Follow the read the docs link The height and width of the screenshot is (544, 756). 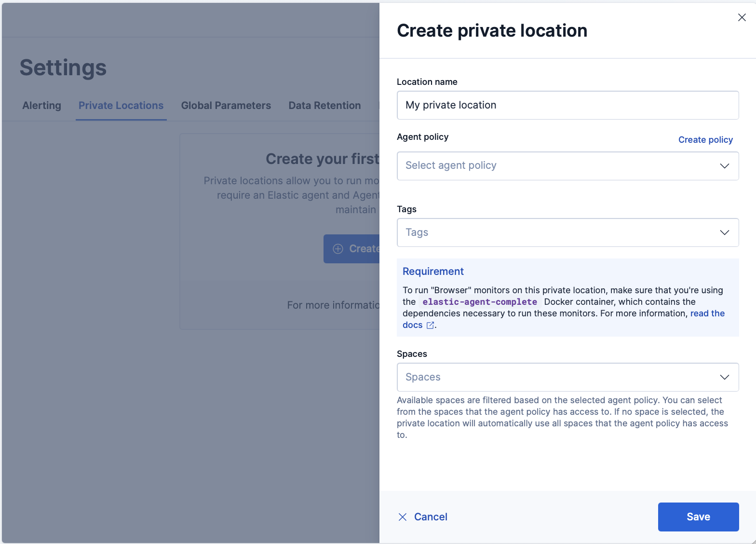click(707, 313)
